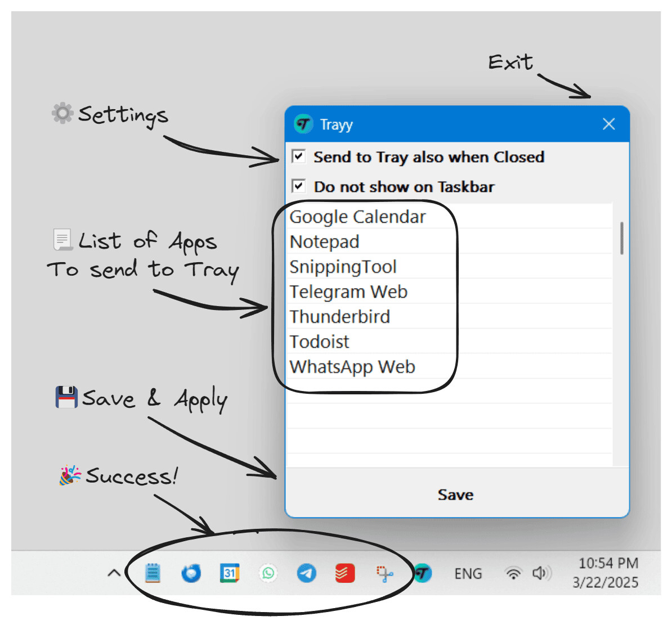Expand the hidden tray icons chevron

pyautogui.click(x=114, y=573)
